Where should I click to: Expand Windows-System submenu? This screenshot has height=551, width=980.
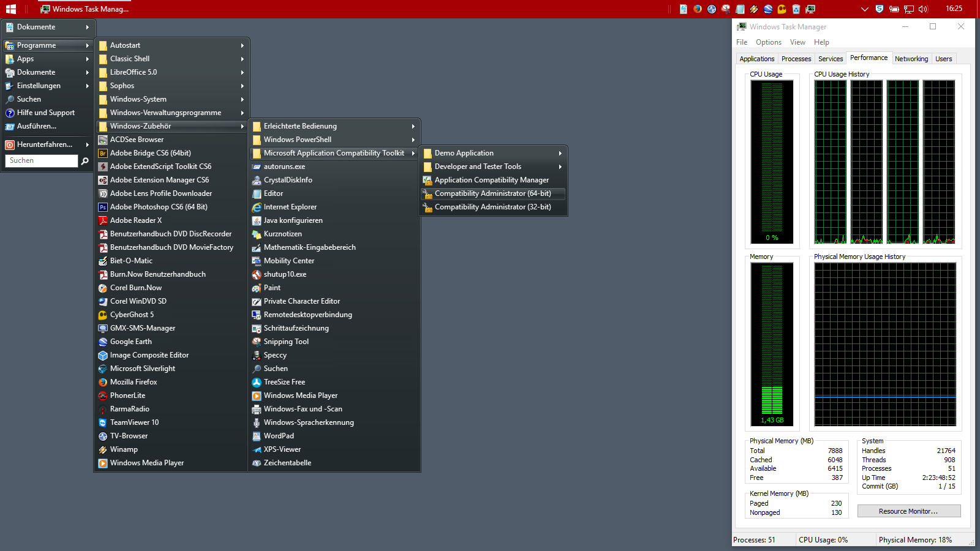pyautogui.click(x=171, y=99)
